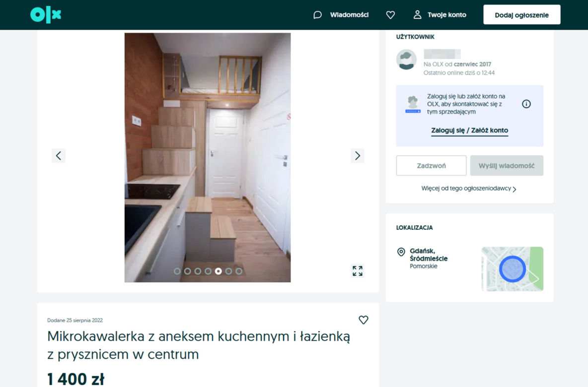Click the user account icon
The width and height of the screenshot is (588, 387).
point(417,14)
